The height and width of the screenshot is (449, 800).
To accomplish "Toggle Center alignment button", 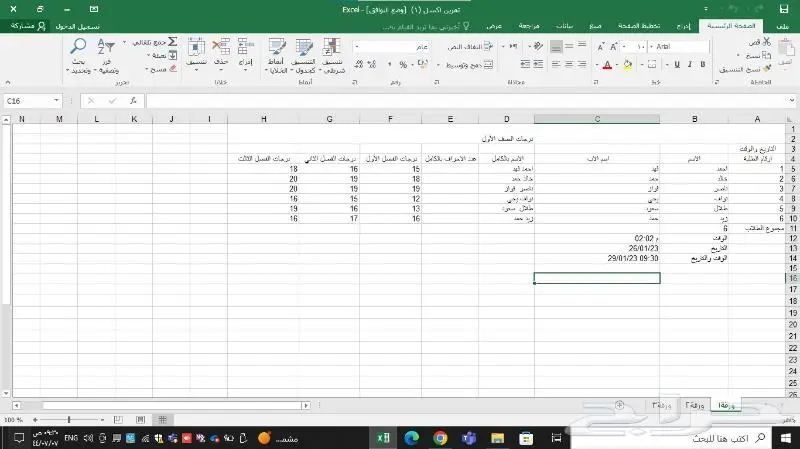I will [569, 64].
